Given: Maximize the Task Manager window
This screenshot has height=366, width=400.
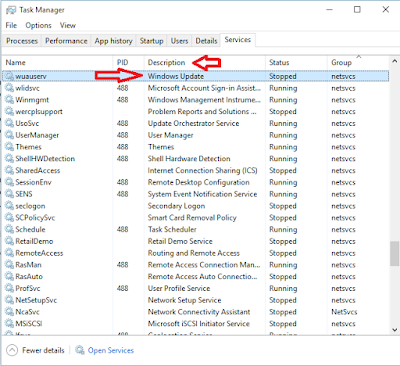Looking at the screenshot, I should coord(357,9).
